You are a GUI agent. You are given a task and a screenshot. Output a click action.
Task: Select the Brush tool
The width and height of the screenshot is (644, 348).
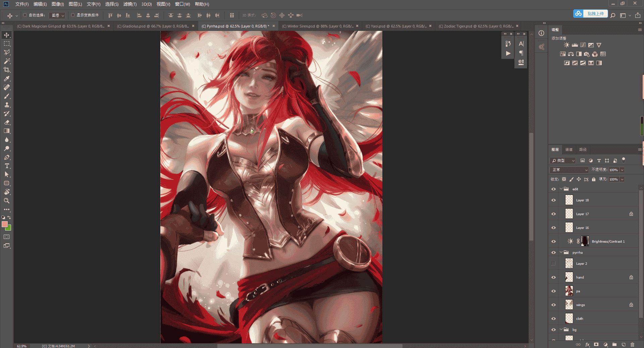click(x=7, y=96)
